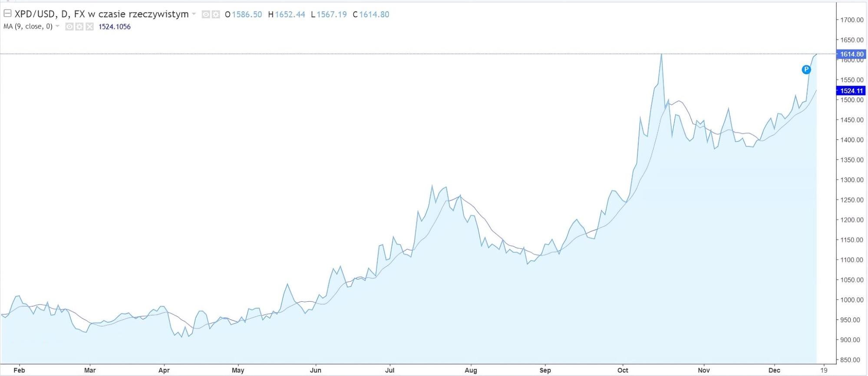
Task: Click the MA (9, close, 0) label
Action: (x=28, y=26)
